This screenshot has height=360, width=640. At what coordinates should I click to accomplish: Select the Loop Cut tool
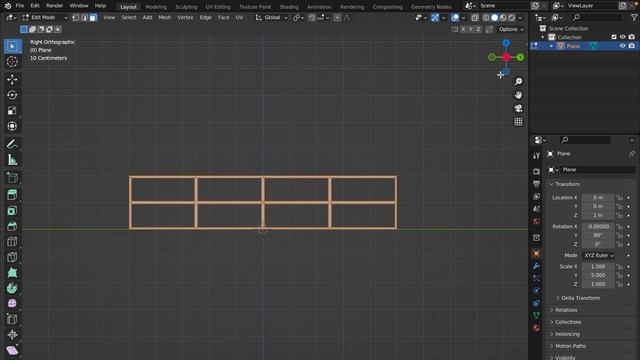pyautogui.click(x=12, y=242)
